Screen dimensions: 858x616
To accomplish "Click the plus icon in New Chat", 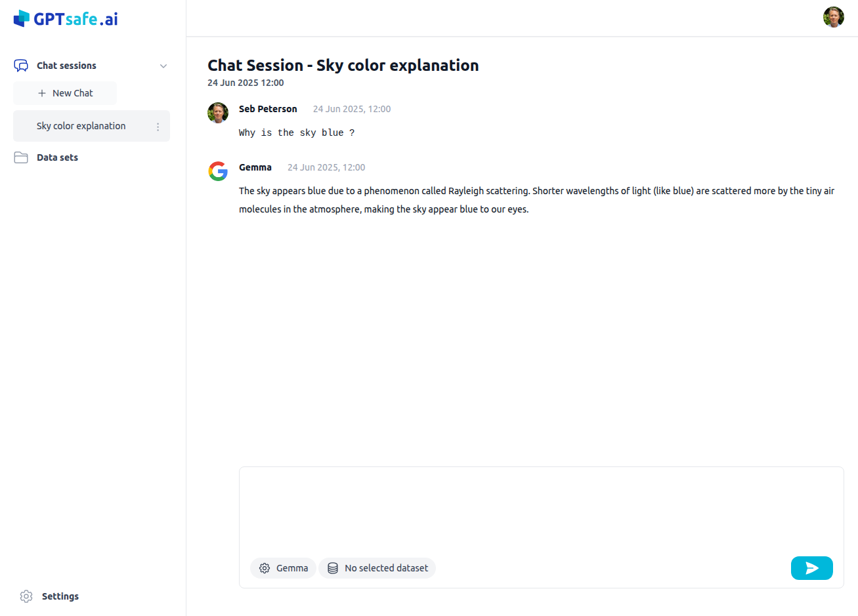I will 43,92.
